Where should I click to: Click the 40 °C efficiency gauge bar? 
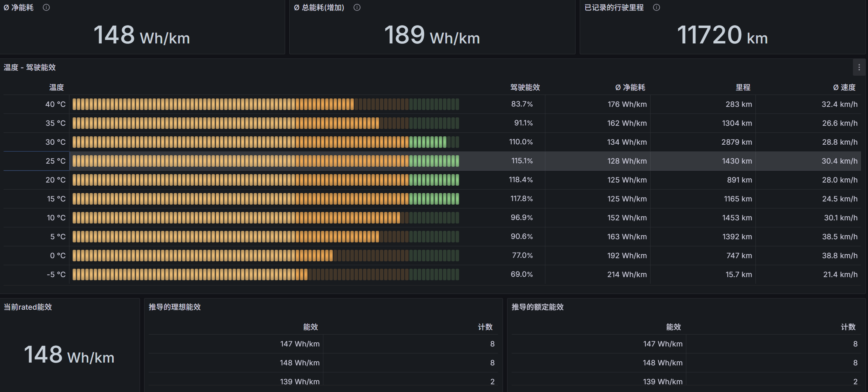tap(265, 104)
